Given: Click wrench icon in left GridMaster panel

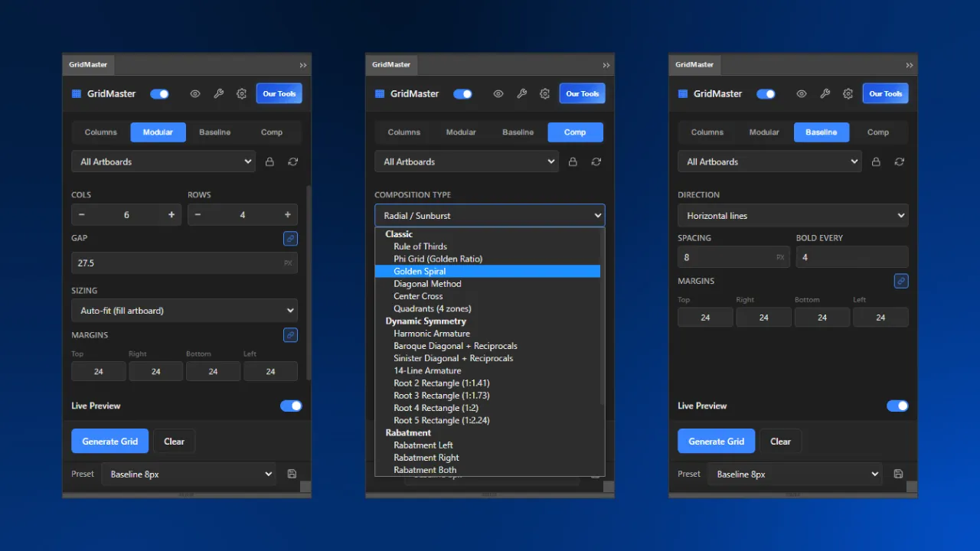Looking at the screenshot, I should [x=218, y=94].
